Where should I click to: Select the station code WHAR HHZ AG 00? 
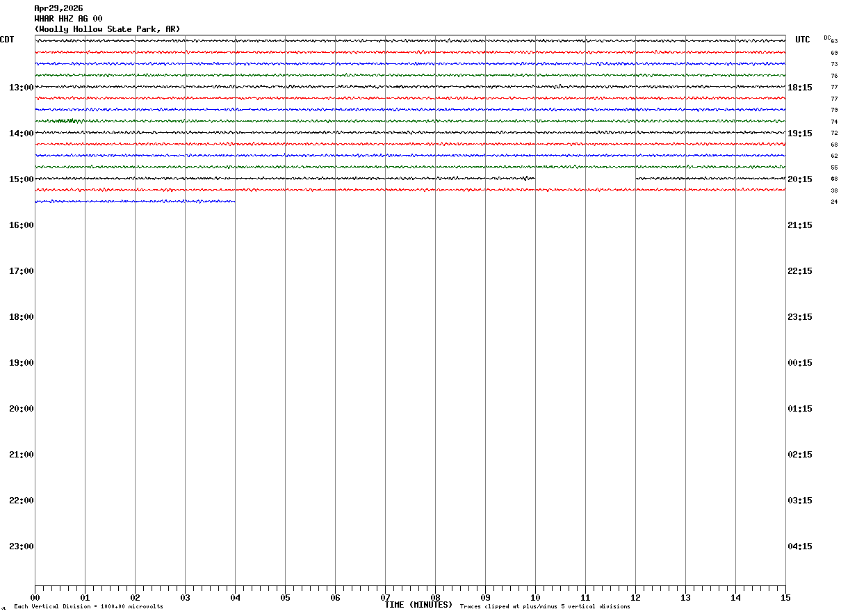(x=68, y=19)
